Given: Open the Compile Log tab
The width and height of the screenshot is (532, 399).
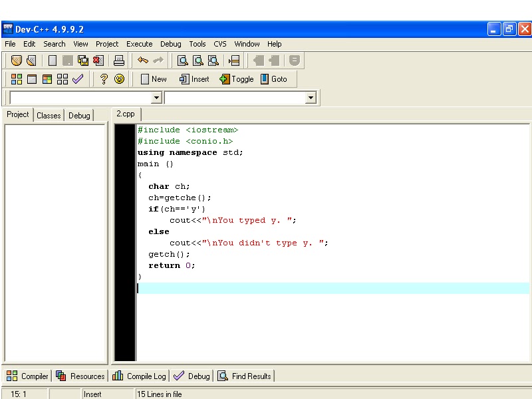Looking at the screenshot, I should tap(139, 376).
